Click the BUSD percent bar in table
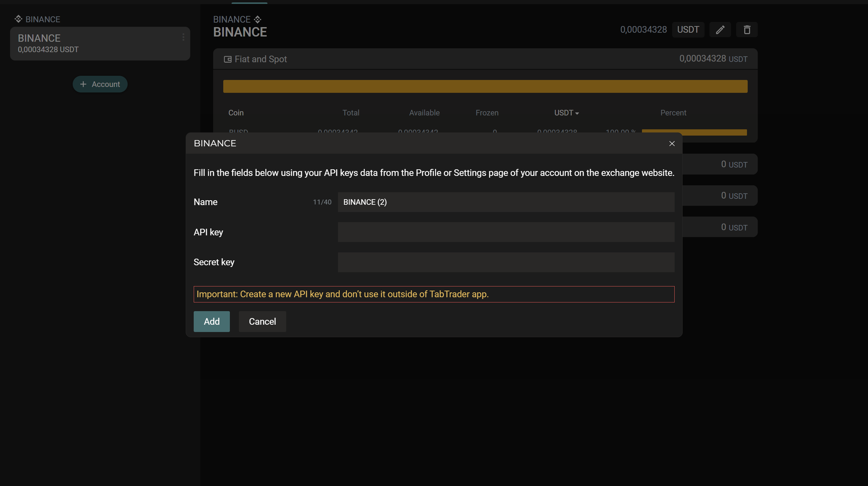The height and width of the screenshot is (486, 868). (694, 132)
